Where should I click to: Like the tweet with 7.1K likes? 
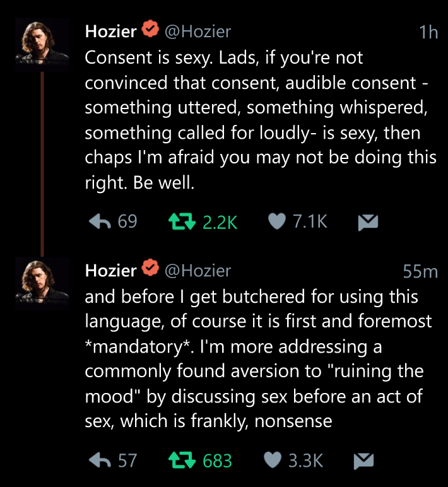[x=276, y=221]
